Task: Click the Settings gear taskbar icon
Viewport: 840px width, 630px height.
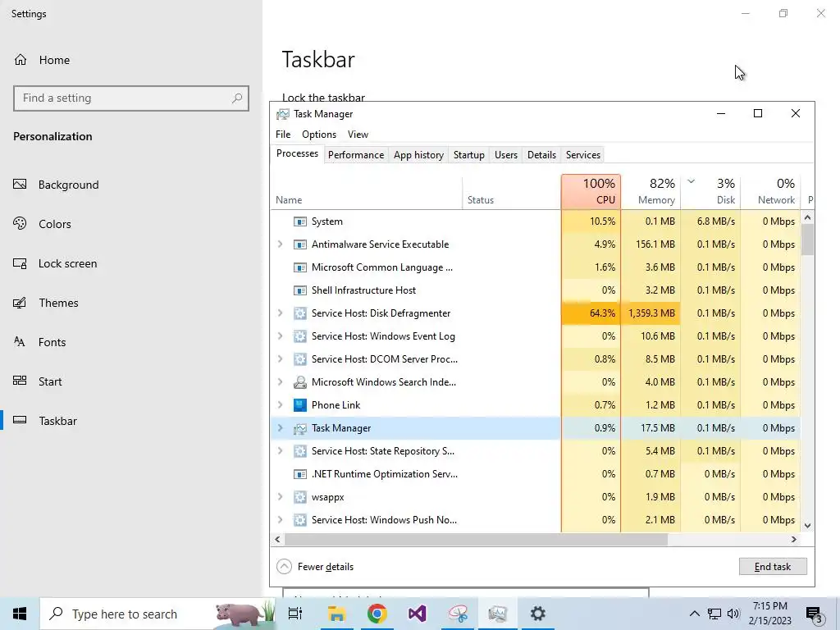Action: tap(538, 614)
